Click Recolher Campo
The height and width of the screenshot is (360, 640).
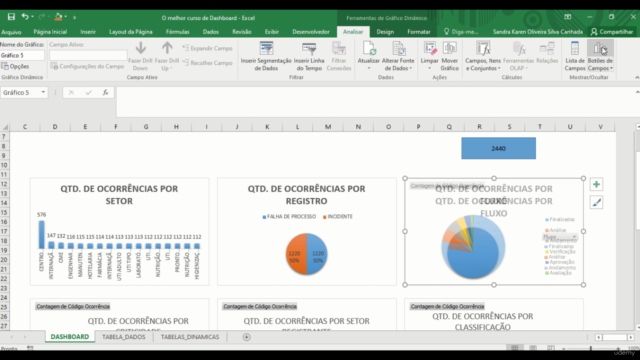coord(207,63)
